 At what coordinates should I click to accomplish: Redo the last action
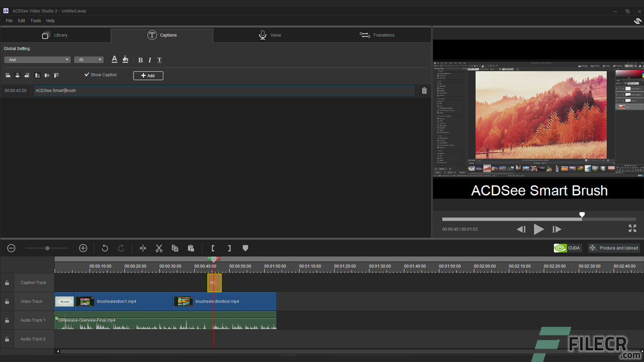[121, 248]
